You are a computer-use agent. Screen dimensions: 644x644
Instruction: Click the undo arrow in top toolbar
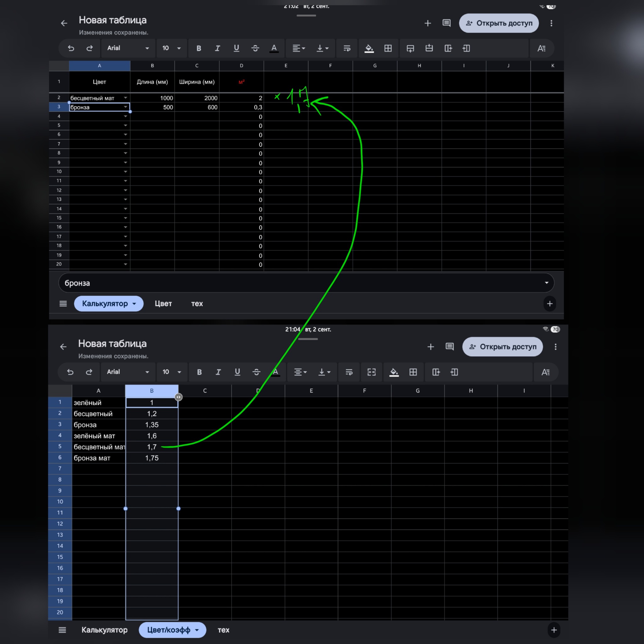pyautogui.click(x=71, y=48)
